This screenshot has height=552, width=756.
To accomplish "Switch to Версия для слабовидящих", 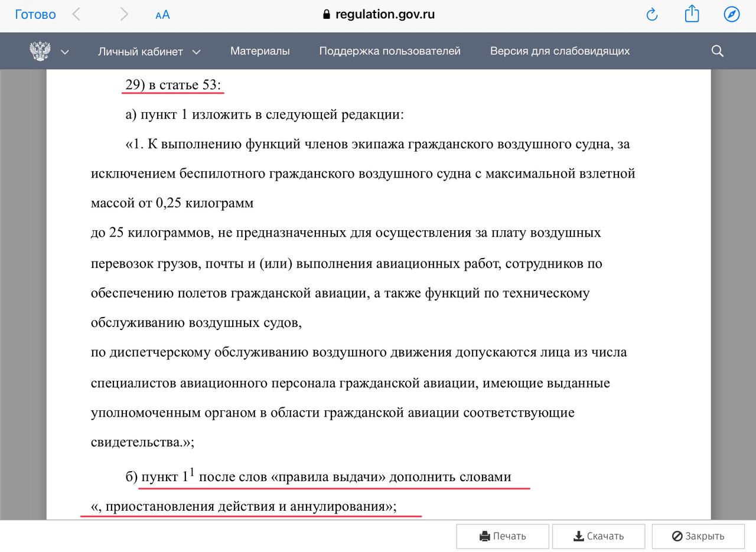I will point(560,51).
